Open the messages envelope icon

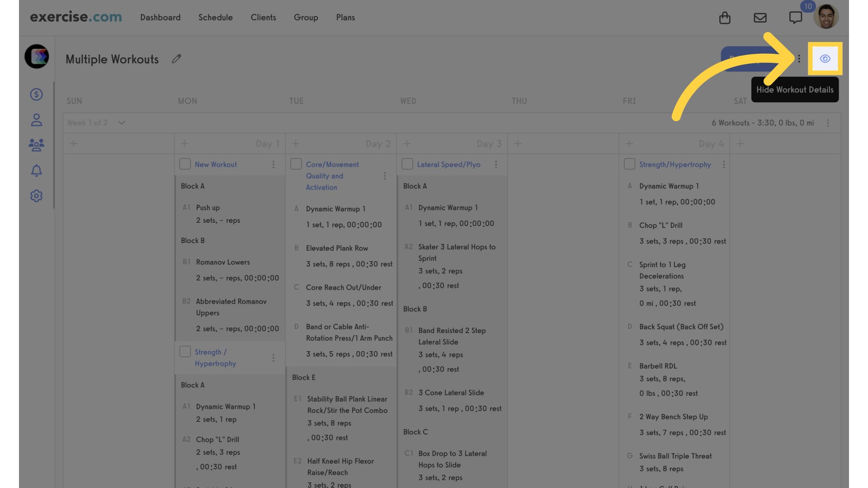[x=760, y=17]
